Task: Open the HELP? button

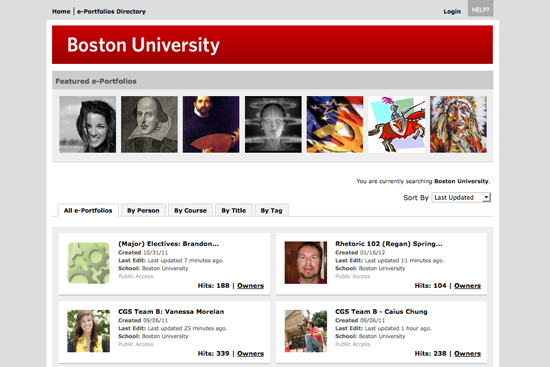Action: tap(480, 8)
